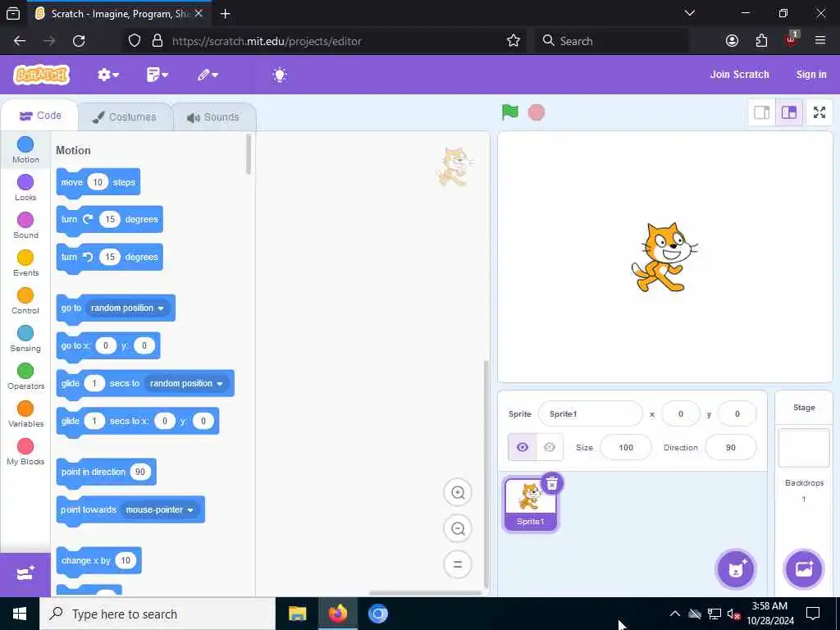Click Join Scratch link

(x=739, y=75)
